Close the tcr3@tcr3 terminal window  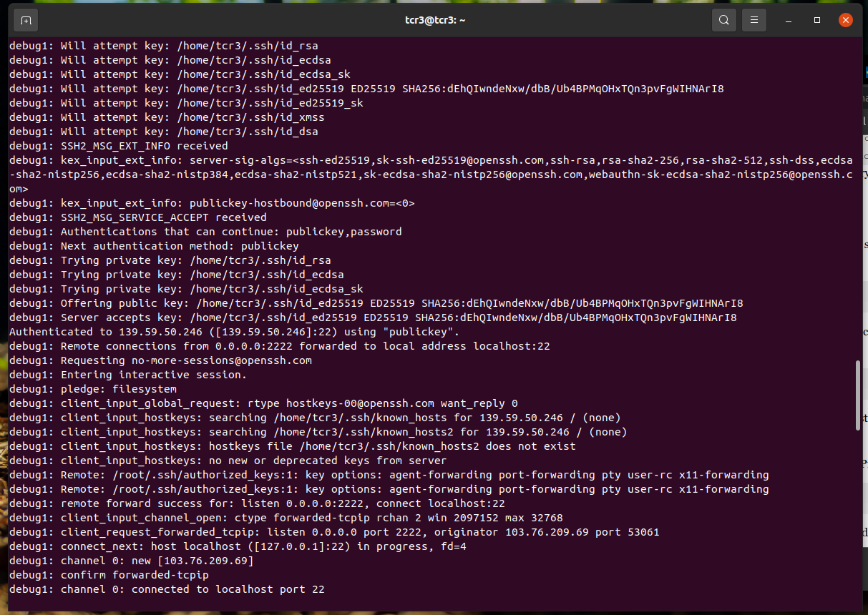pyautogui.click(x=846, y=19)
